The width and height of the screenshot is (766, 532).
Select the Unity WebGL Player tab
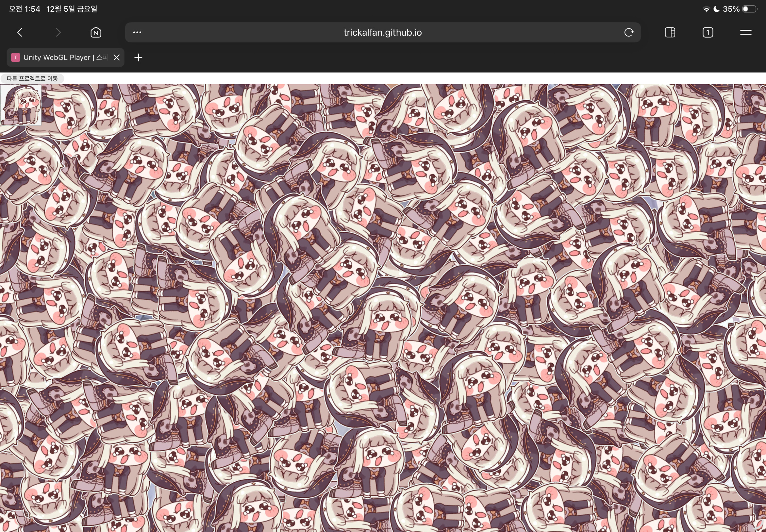[x=65, y=57]
